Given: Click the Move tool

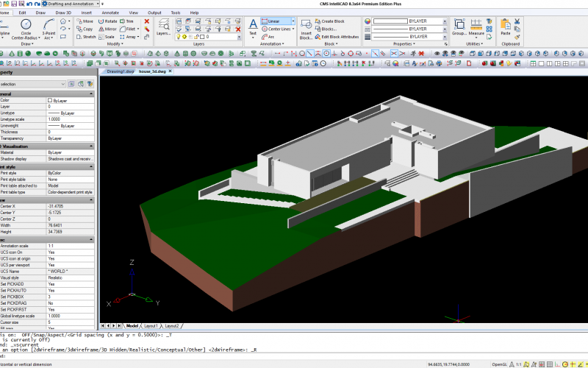Looking at the screenshot, I should point(85,21).
